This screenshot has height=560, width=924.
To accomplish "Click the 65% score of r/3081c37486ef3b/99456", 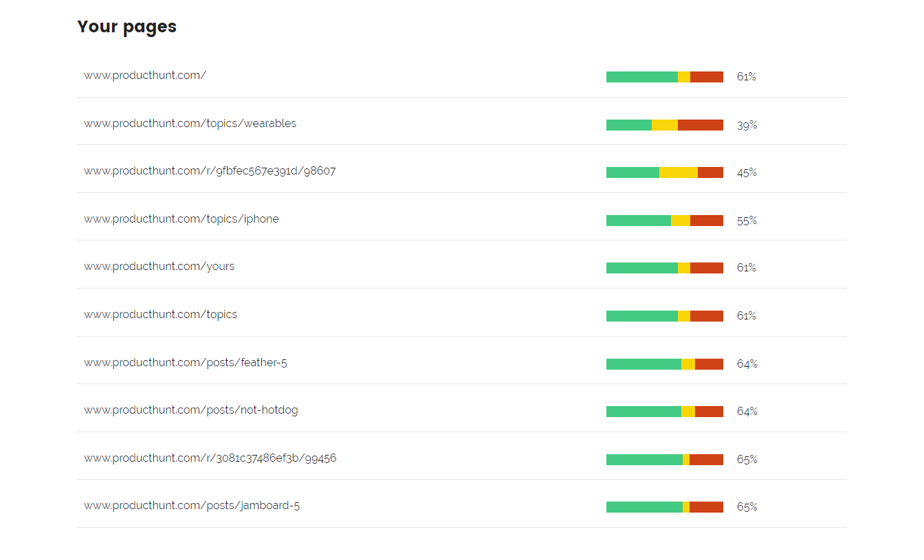I will 747,460.
